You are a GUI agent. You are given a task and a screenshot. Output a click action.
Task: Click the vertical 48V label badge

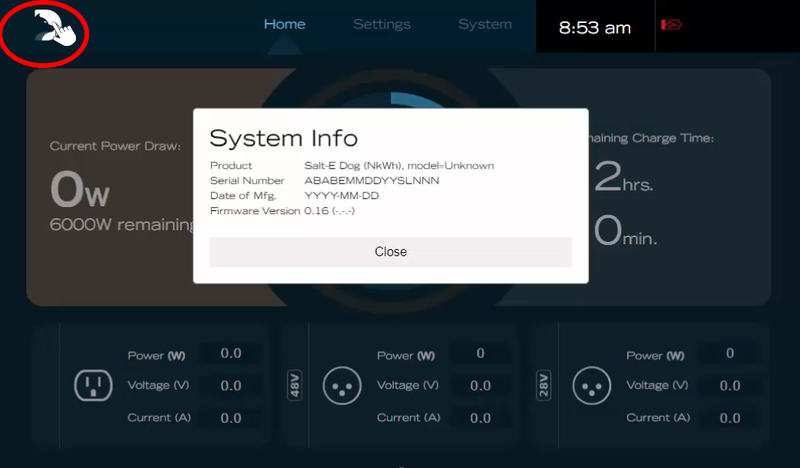point(295,385)
